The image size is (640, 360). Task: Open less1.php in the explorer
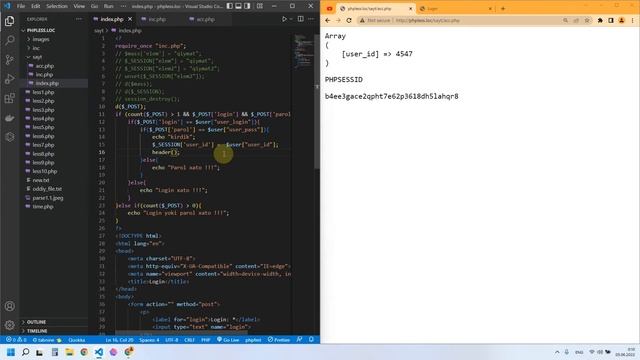(43, 92)
